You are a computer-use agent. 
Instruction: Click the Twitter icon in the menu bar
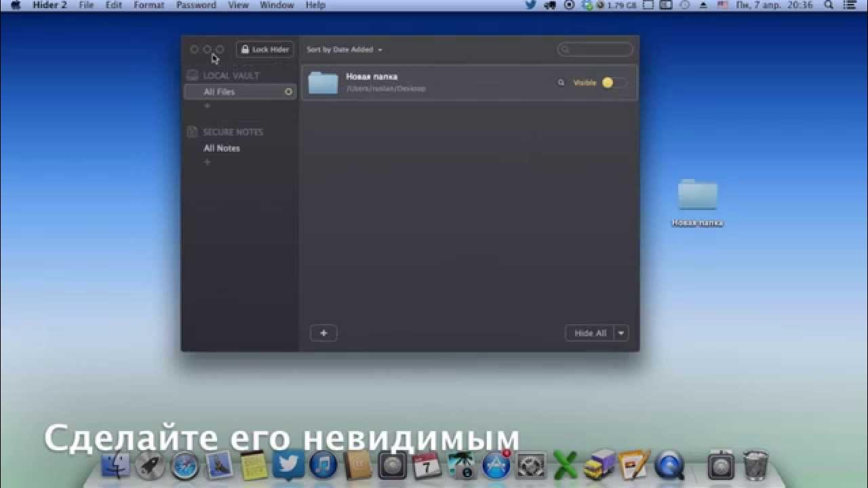(x=531, y=5)
